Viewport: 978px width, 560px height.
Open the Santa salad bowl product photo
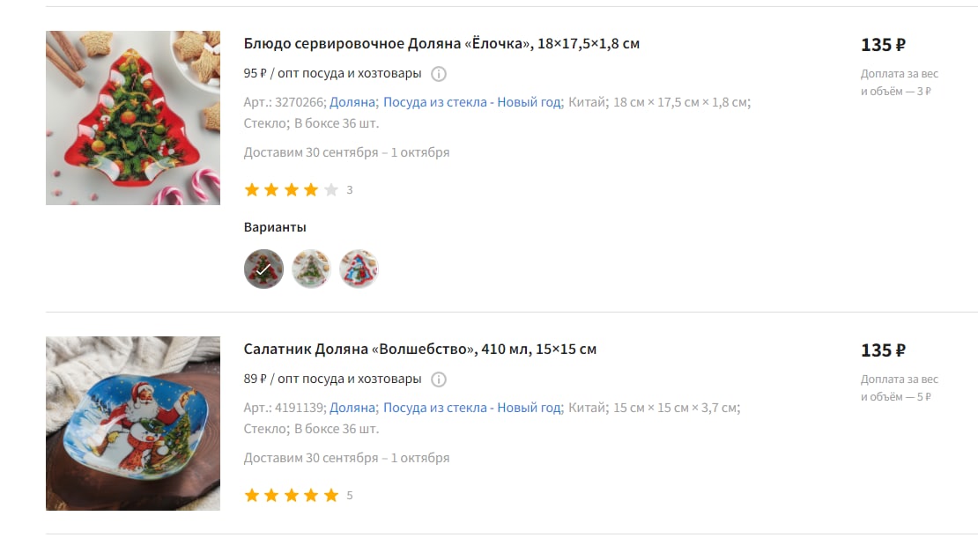[133, 424]
